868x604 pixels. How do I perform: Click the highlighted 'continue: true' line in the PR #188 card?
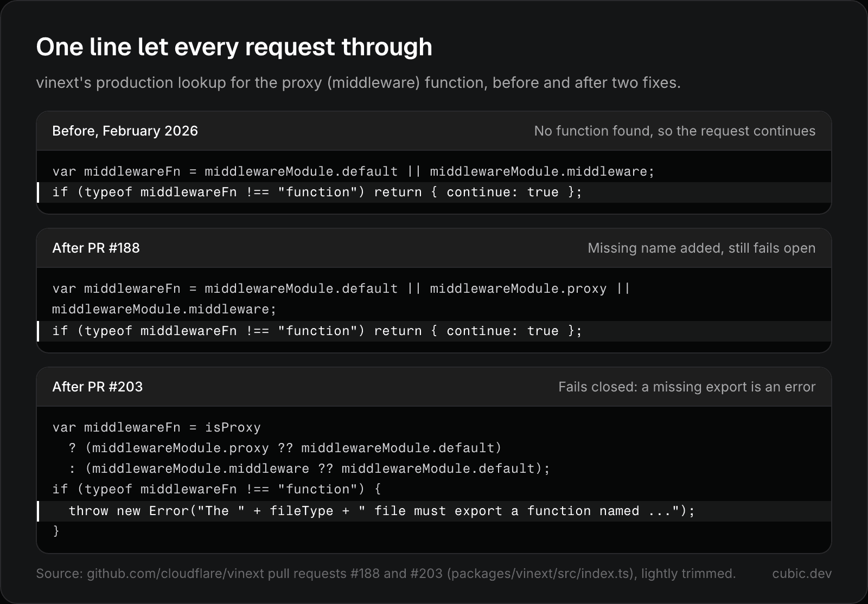[434, 331]
